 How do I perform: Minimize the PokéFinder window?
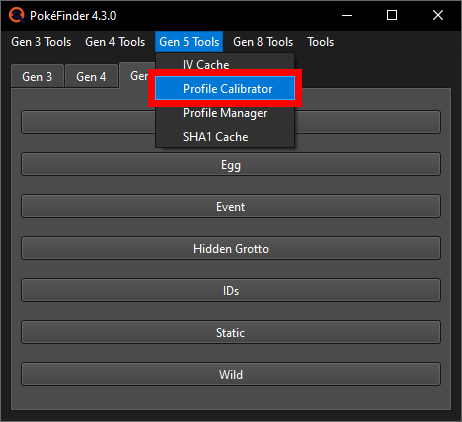pyautogui.click(x=347, y=15)
